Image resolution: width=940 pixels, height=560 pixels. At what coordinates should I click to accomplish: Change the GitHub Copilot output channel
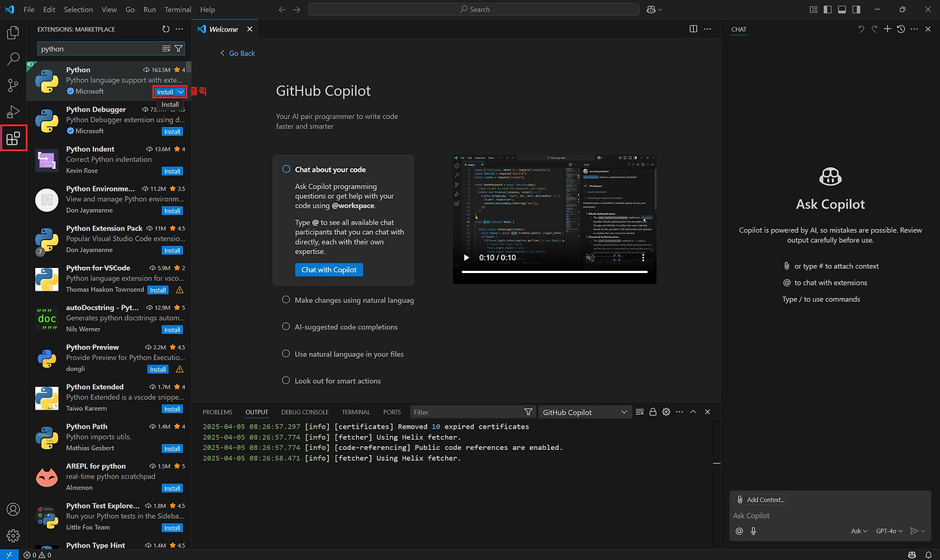[585, 412]
